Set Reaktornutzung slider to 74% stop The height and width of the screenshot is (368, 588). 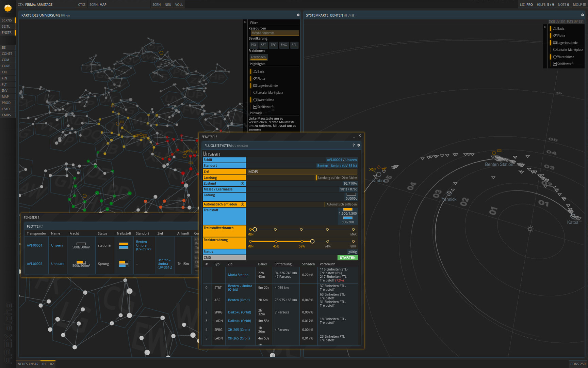coord(327,242)
